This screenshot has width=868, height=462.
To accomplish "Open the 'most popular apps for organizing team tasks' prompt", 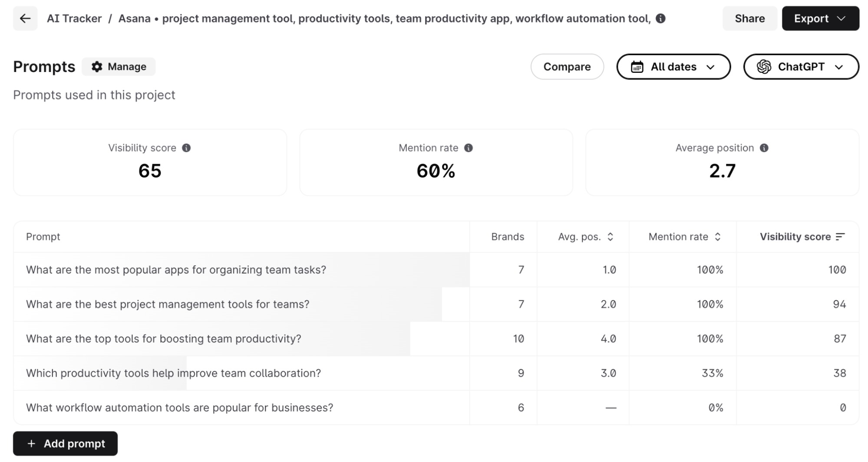I will (176, 270).
